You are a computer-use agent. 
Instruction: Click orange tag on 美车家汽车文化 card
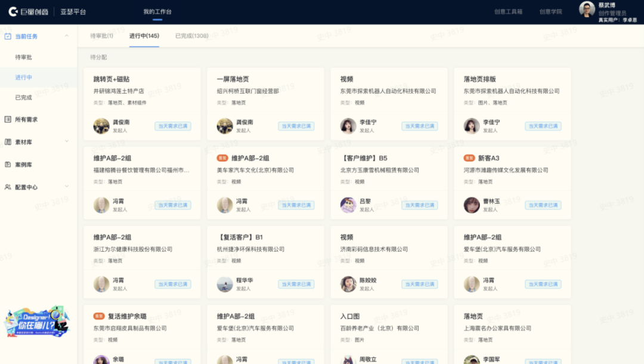[x=222, y=158]
